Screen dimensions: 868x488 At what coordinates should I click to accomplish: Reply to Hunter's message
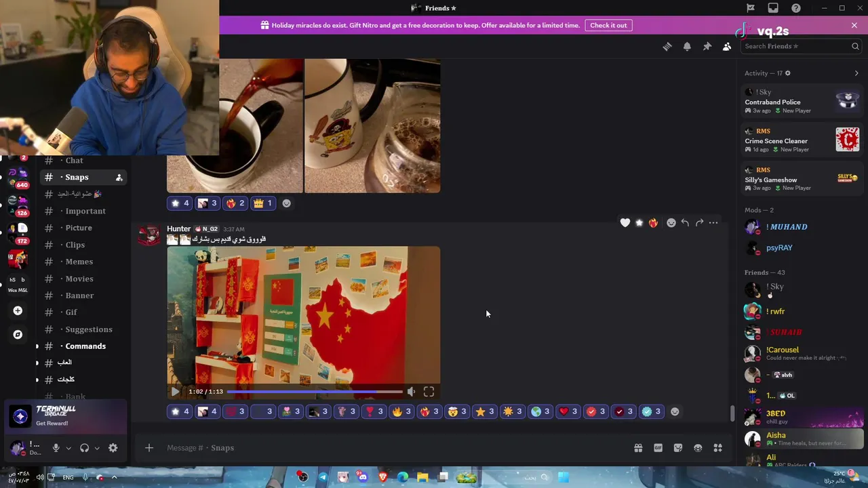coord(685,222)
